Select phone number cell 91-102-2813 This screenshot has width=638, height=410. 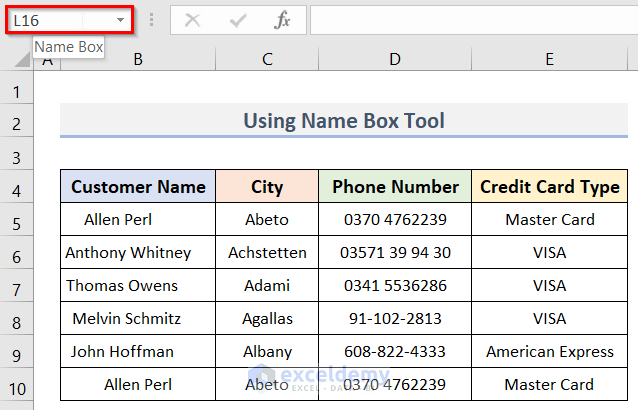click(395, 319)
